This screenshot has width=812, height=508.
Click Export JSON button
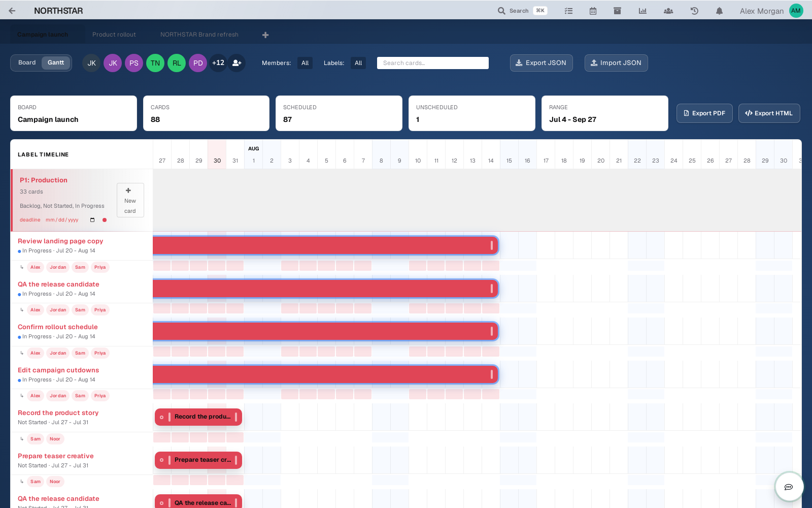click(x=542, y=63)
